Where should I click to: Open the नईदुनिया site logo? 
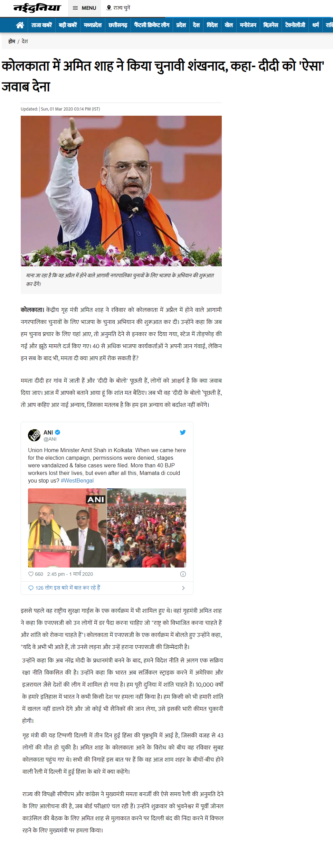(x=37, y=8)
